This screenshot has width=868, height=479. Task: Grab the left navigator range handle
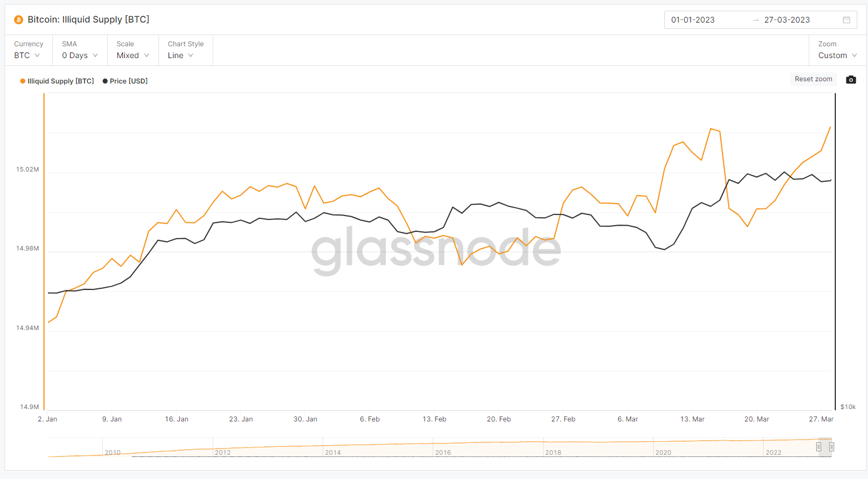coord(818,447)
